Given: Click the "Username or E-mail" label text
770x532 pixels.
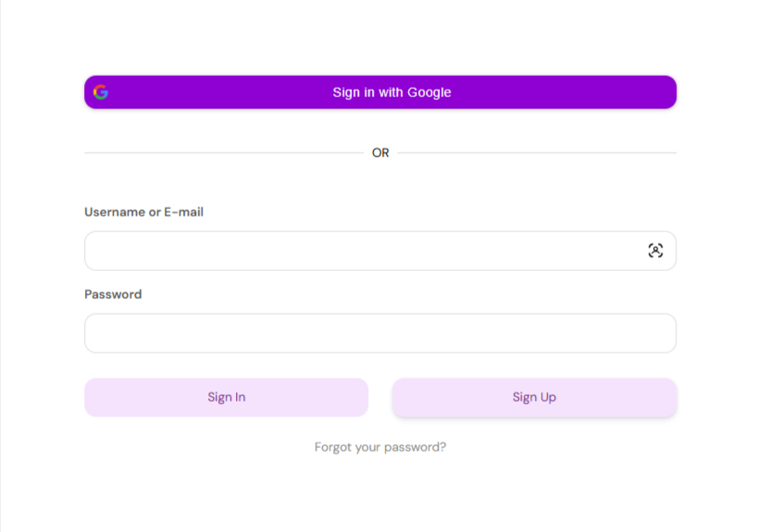Looking at the screenshot, I should click(x=143, y=212).
